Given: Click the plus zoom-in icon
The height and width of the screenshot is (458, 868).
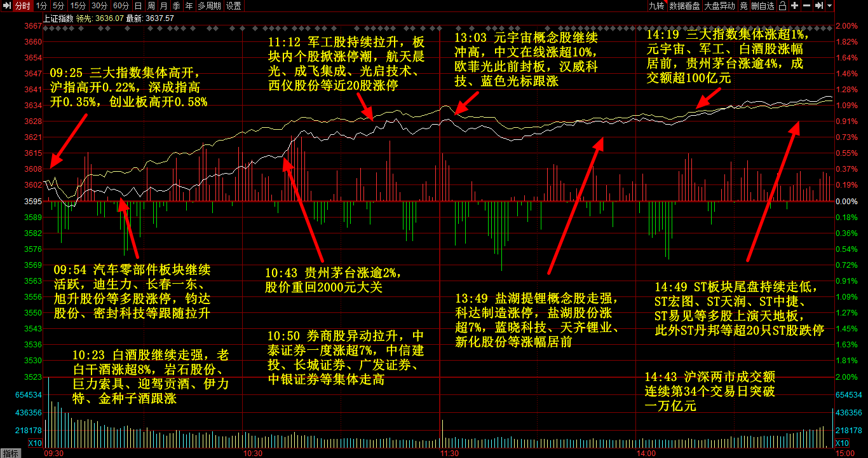Looking at the screenshot, I should (x=794, y=6).
